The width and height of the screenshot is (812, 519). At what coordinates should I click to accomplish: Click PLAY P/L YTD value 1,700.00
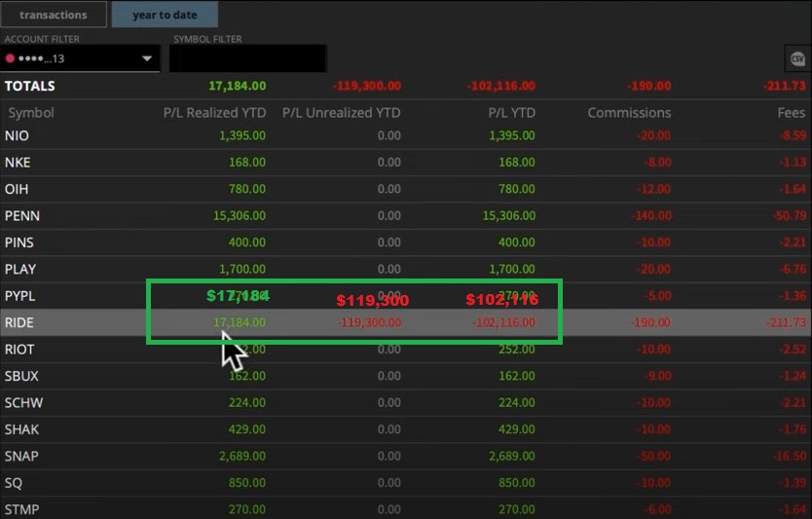click(512, 269)
